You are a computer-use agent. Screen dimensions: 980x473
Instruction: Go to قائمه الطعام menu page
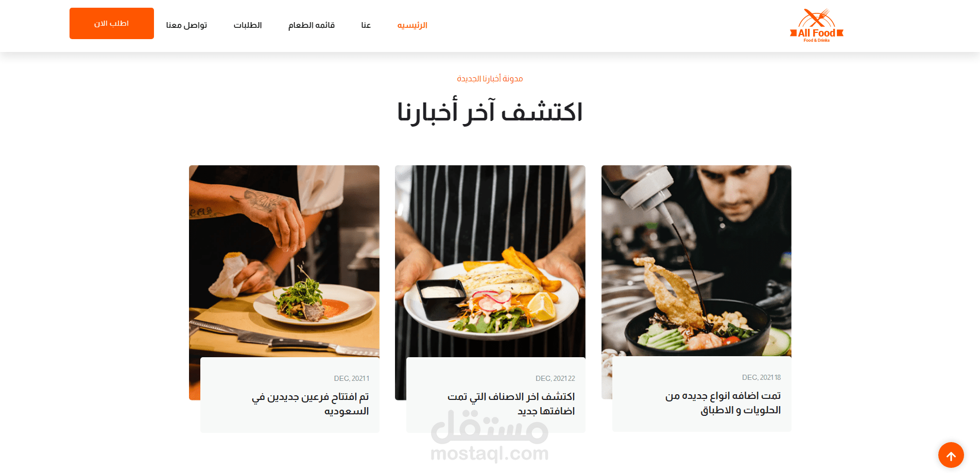coord(312,25)
